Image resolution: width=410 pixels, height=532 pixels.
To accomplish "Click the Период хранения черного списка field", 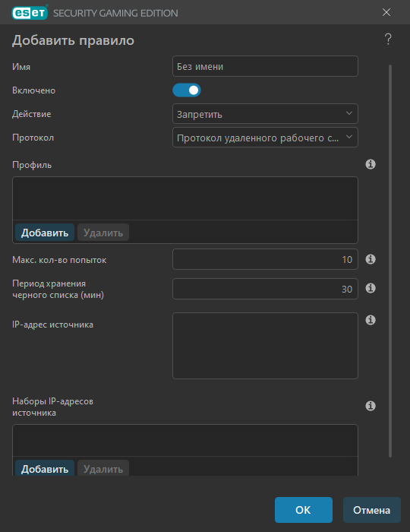I will coord(265,289).
